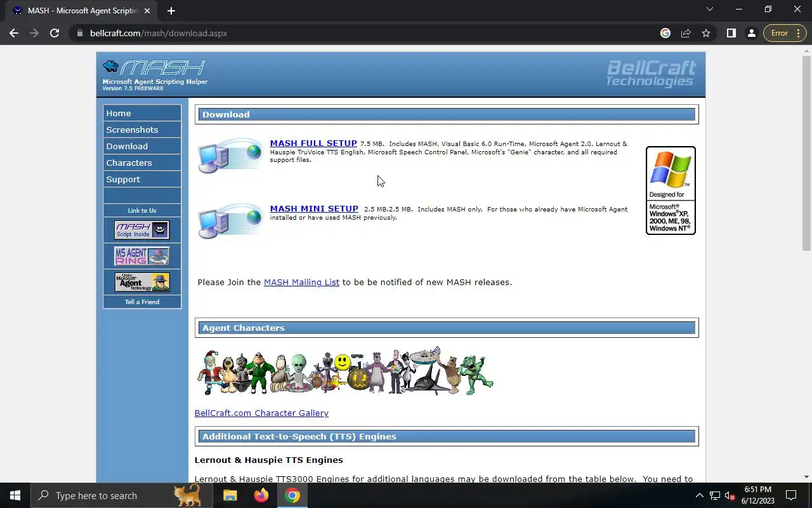Click the Error button in Chrome toolbar
Image resolution: width=812 pixels, height=508 pixels.
[x=785, y=33]
